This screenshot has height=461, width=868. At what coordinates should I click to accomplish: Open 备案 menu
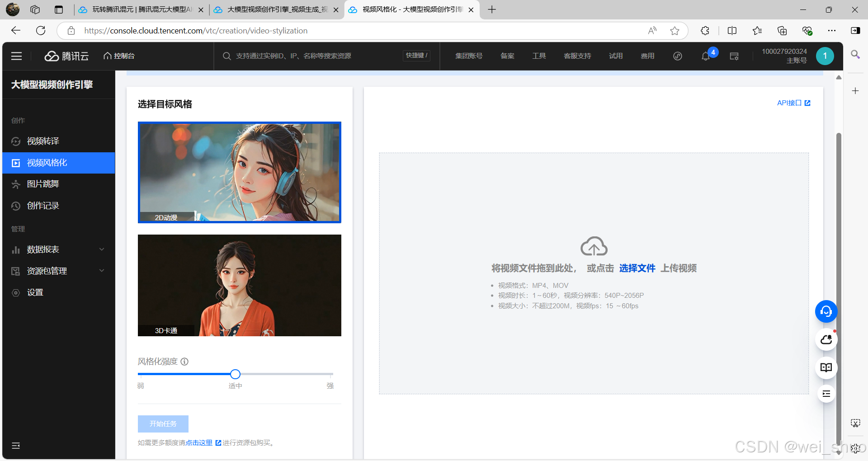[x=507, y=56]
